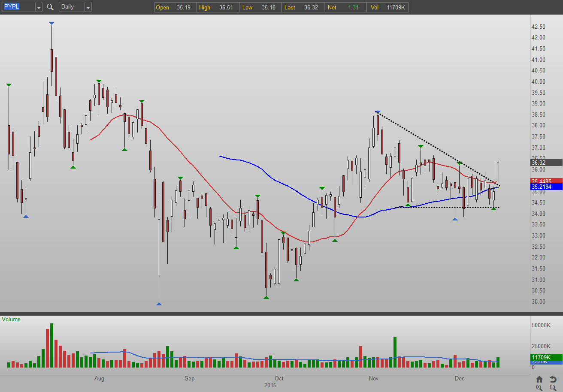Click the Net value 1.31

pos(354,7)
